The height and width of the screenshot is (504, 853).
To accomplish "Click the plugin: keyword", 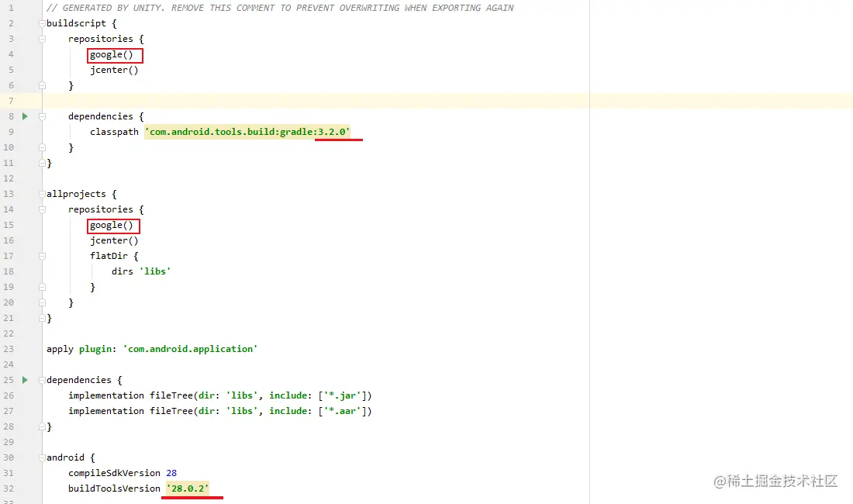I will click(98, 349).
